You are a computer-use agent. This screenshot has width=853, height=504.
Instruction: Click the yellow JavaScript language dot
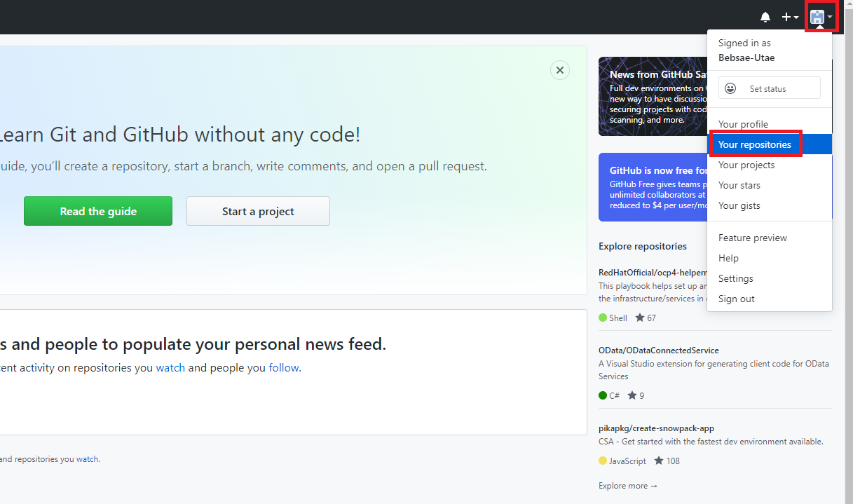(603, 461)
